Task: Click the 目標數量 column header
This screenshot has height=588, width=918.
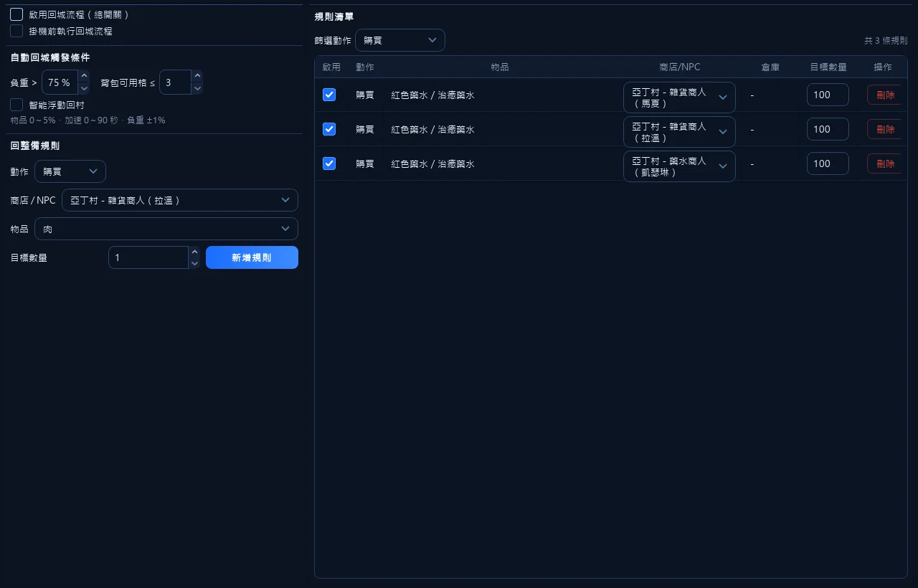Action: [x=828, y=67]
